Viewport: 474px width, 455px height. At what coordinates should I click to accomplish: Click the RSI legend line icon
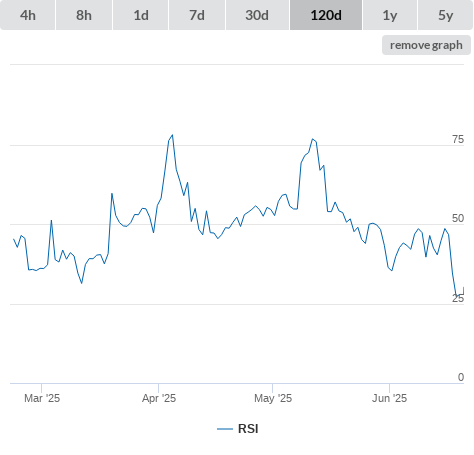point(225,429)
